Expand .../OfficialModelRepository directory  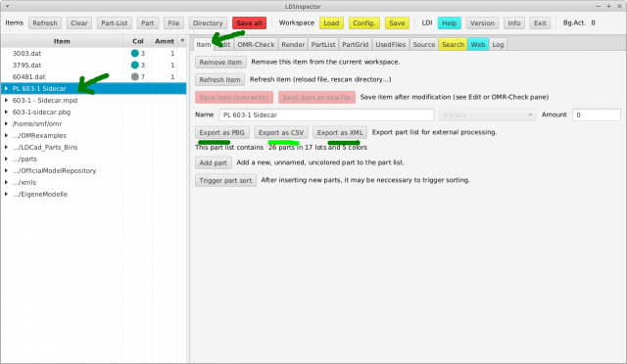[6, 170]
